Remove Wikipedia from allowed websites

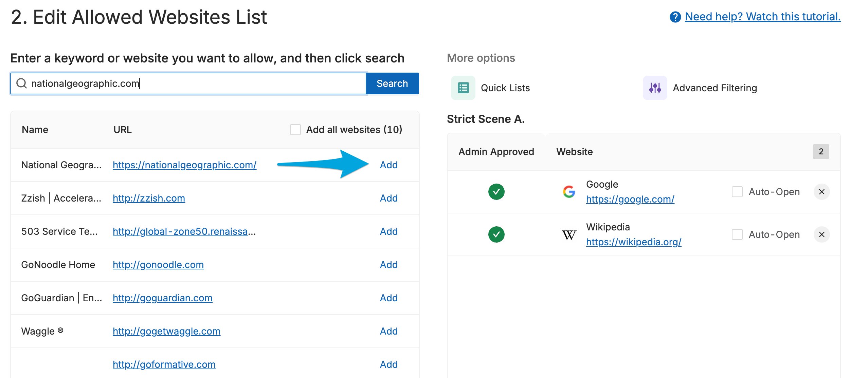click(x=821, y=234)
